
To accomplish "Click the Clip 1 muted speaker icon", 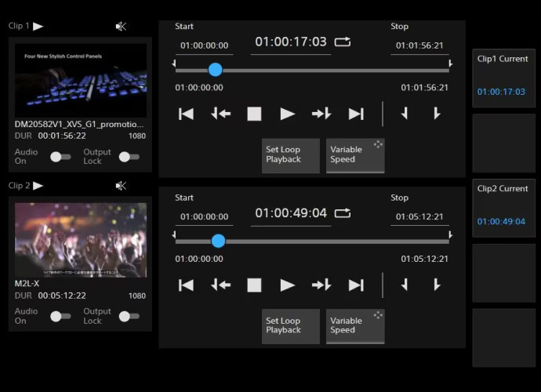I will coord(121,26).
